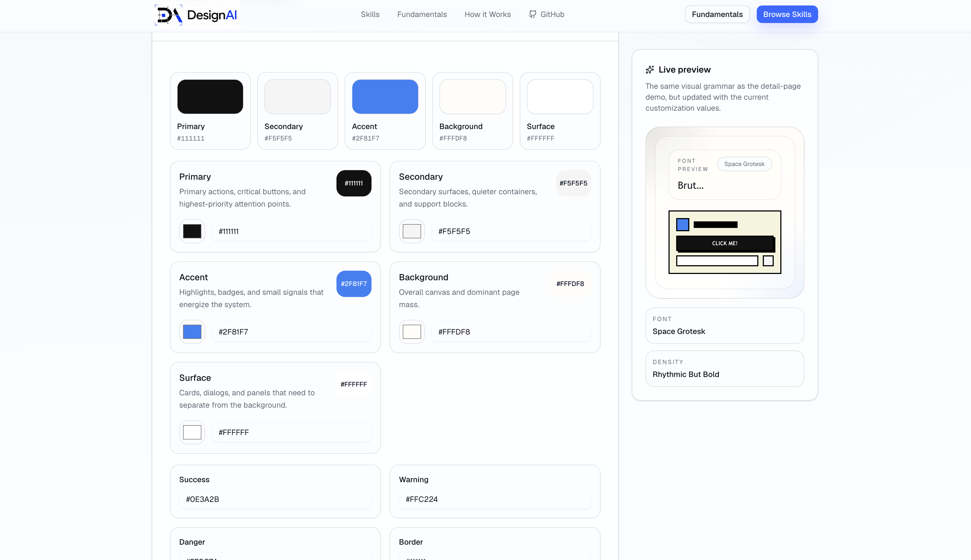Click the Space Grotesk pill in font preview
This screenshot has width=971, height=560.
(x=744, y=164)
